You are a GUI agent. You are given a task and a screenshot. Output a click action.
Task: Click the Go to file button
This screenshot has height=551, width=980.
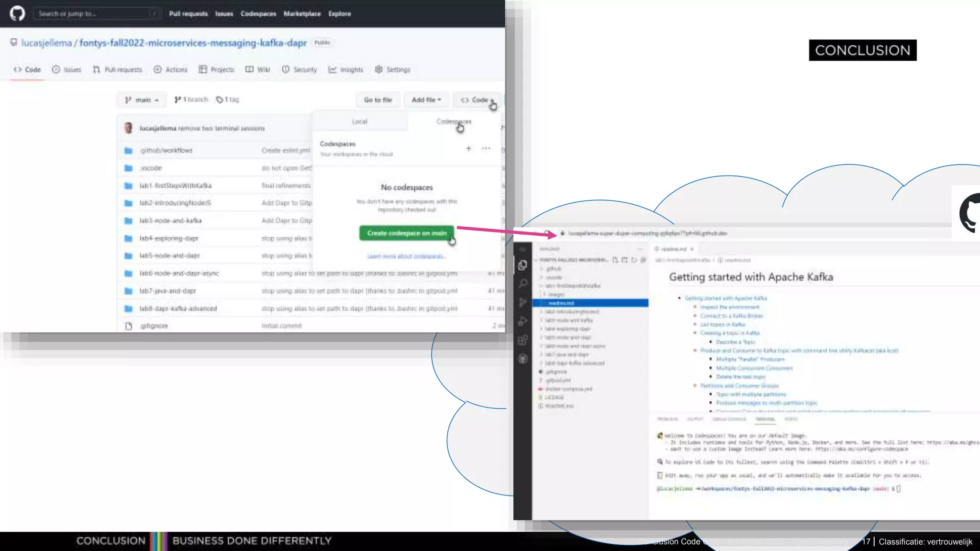pos(378,100)
